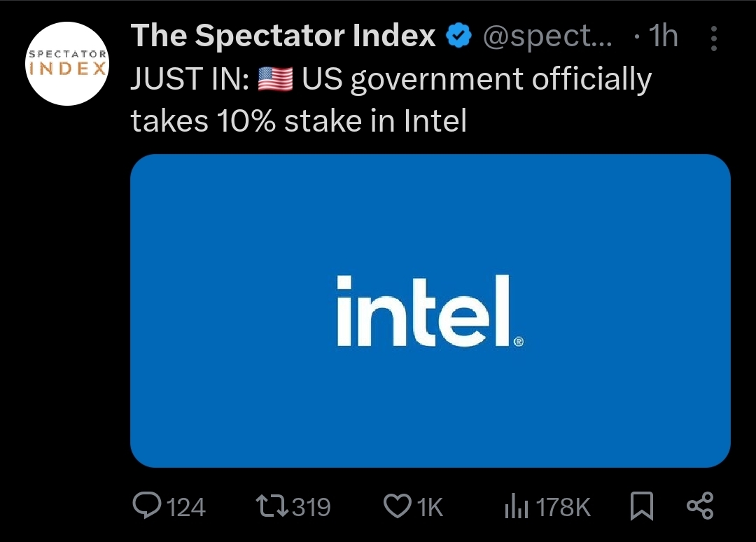Click the 124 replies count

coord(187,506)
